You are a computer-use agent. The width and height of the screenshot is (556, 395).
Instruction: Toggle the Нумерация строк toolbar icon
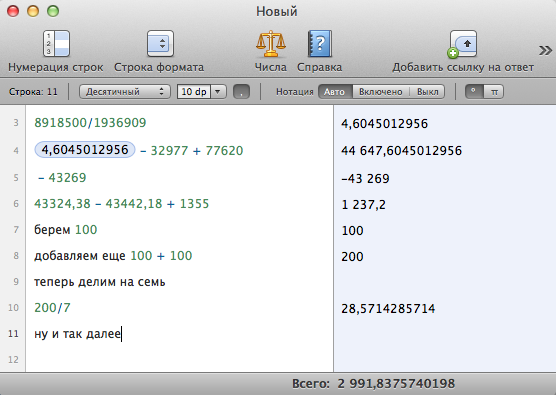[x=56, y=44]
